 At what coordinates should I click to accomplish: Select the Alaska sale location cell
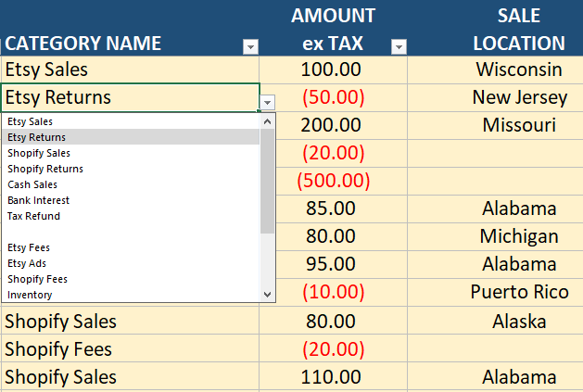(495, 322)
